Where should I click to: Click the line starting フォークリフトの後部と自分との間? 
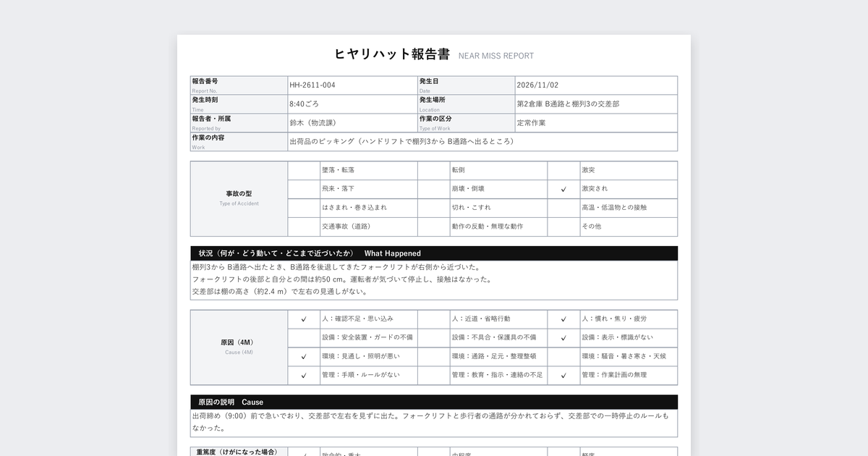342,279
